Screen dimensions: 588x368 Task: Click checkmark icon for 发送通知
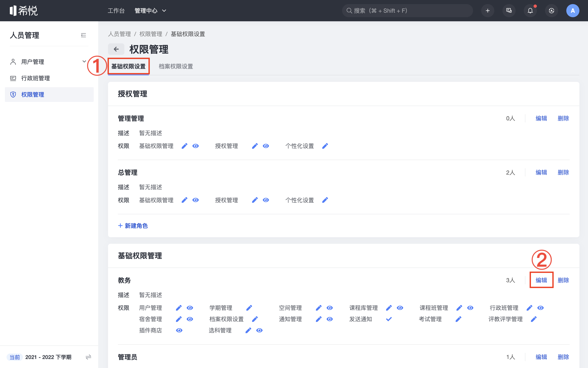coord(389,319)
